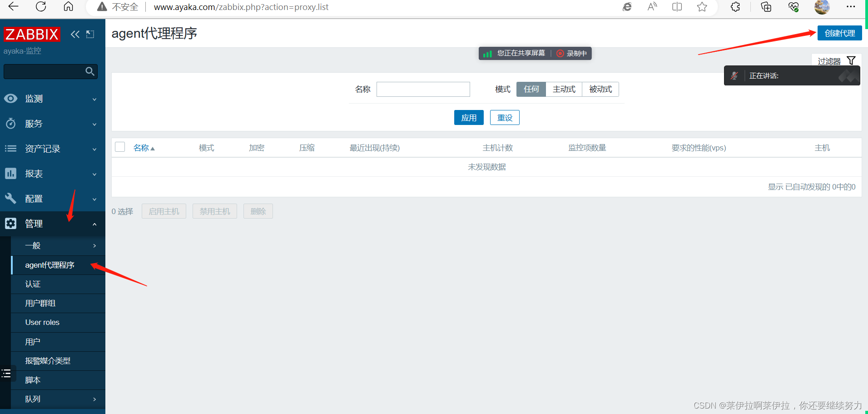Select 任何 mode option
868x414 pixels.
(531, 89)
